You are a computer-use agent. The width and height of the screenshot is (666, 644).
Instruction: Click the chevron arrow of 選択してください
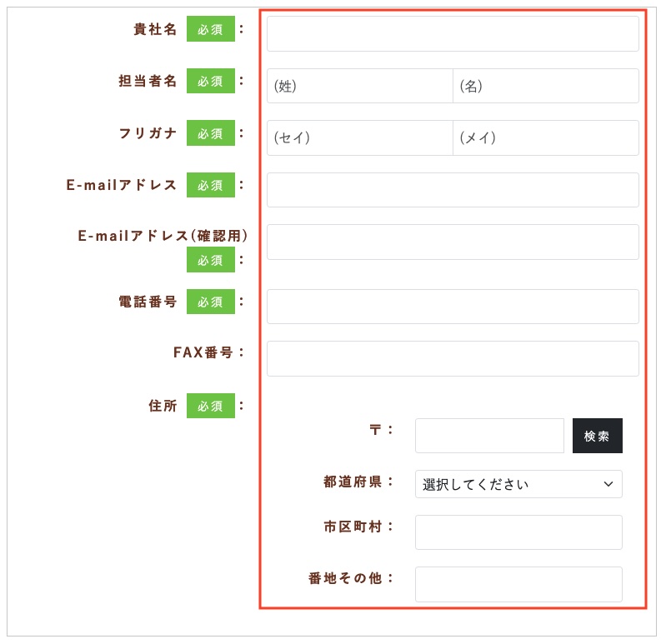tap(608, 484)
